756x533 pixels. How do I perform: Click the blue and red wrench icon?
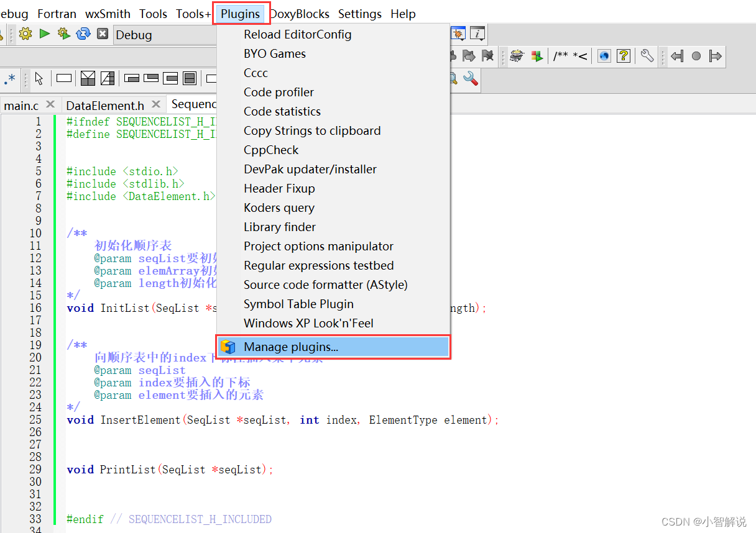pos(471,78)
